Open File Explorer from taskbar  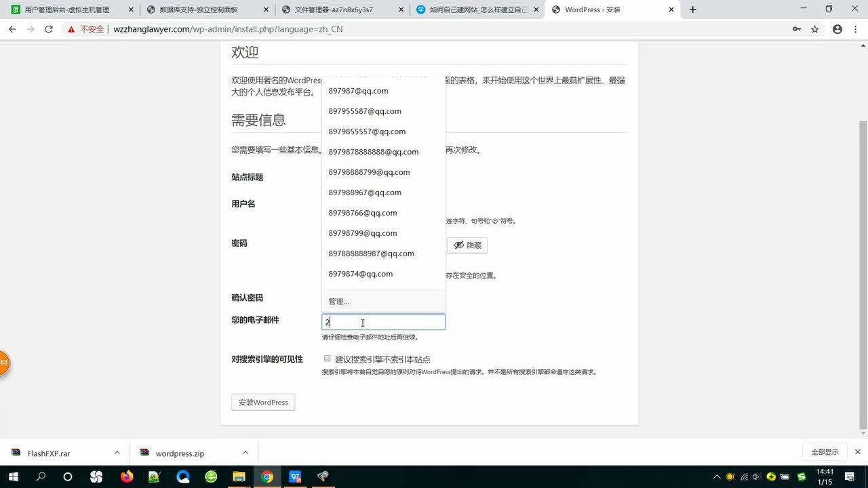point(239,476)
